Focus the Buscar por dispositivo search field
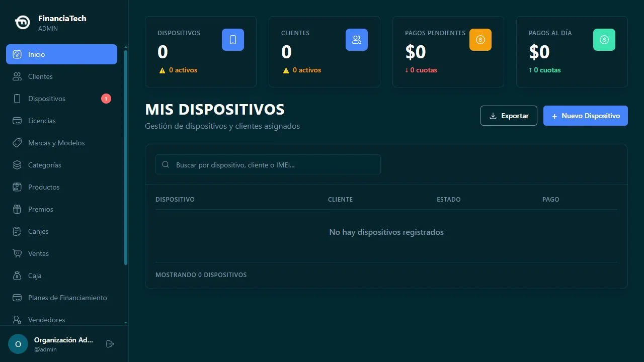 tap(268, 164)
